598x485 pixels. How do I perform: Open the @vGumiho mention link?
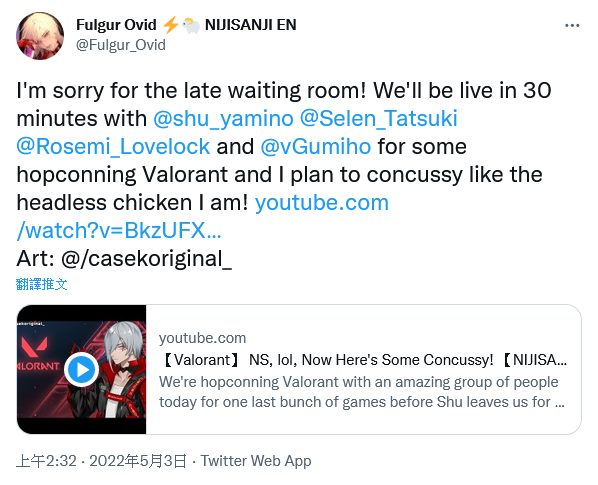coord(316,146)
